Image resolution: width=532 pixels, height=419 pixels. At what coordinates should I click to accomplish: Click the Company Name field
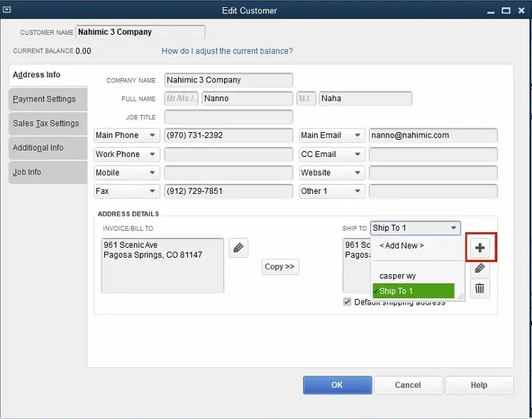(x=228, y=80)
